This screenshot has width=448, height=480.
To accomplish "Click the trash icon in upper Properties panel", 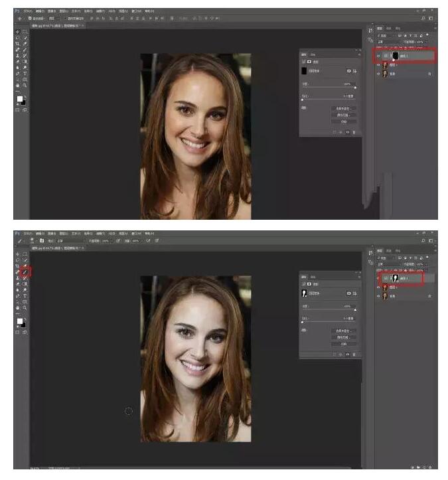I will click(354, 132).
